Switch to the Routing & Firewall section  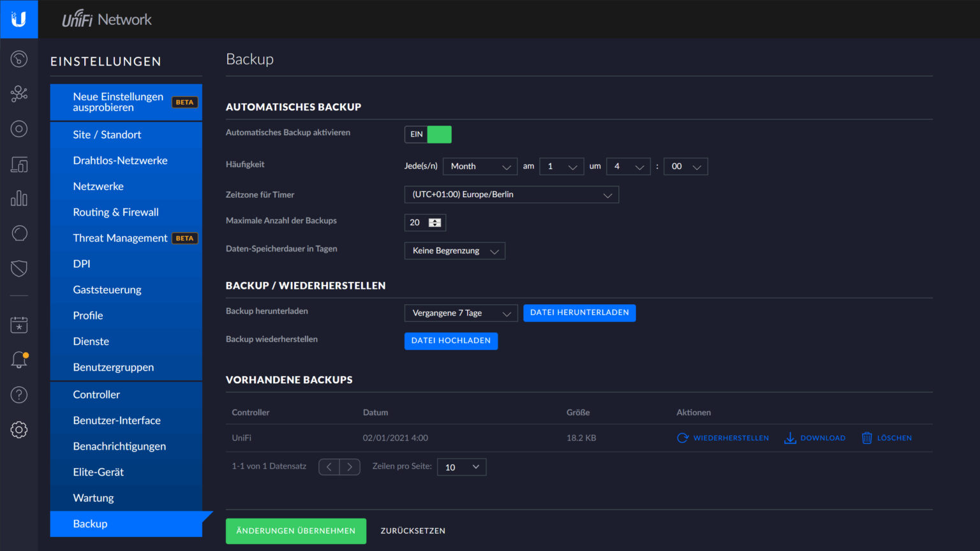(115, 212)
